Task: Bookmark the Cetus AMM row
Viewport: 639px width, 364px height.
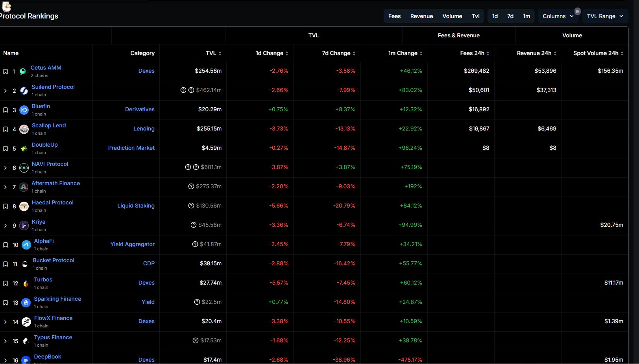Action: point(6,71)
